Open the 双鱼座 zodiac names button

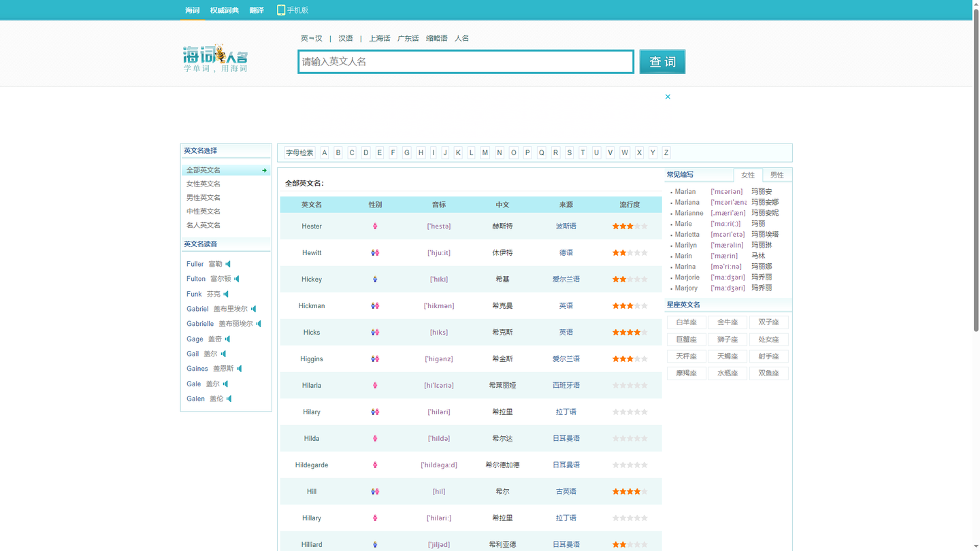[769, 373]
